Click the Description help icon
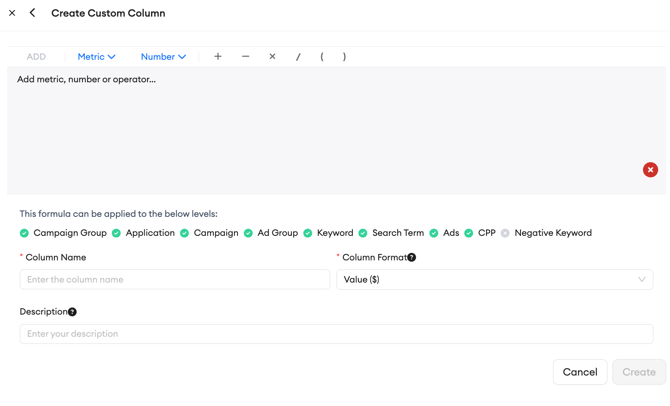The width and height of the screenshot is (670, 406). point(73,312)
